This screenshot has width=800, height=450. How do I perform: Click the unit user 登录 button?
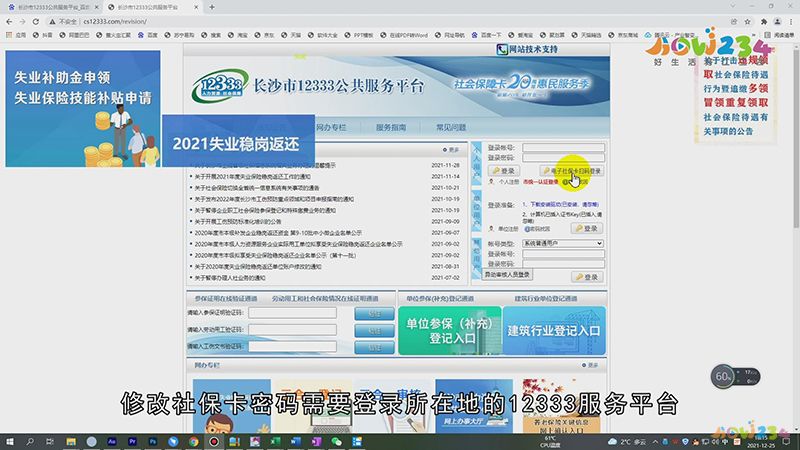[587, 229]
